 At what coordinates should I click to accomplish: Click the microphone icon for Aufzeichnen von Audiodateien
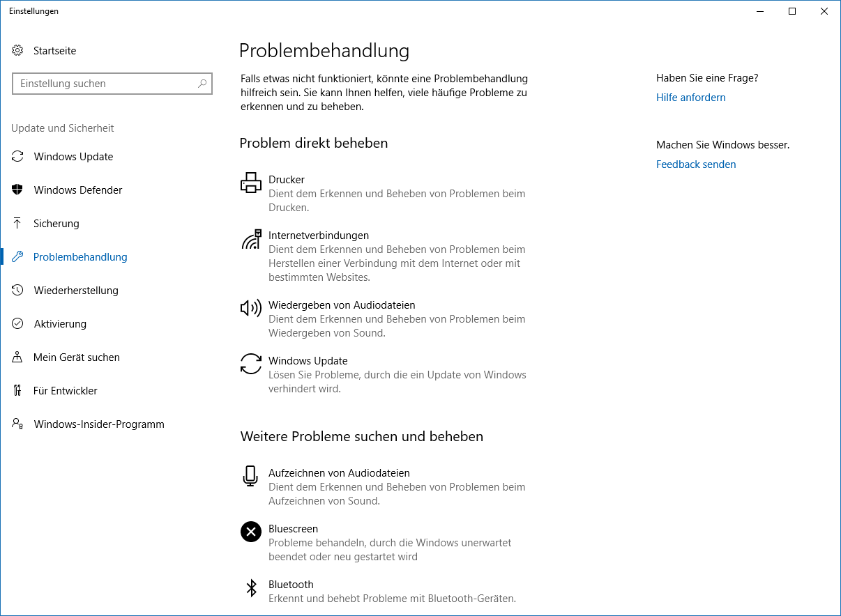point(250,476)
